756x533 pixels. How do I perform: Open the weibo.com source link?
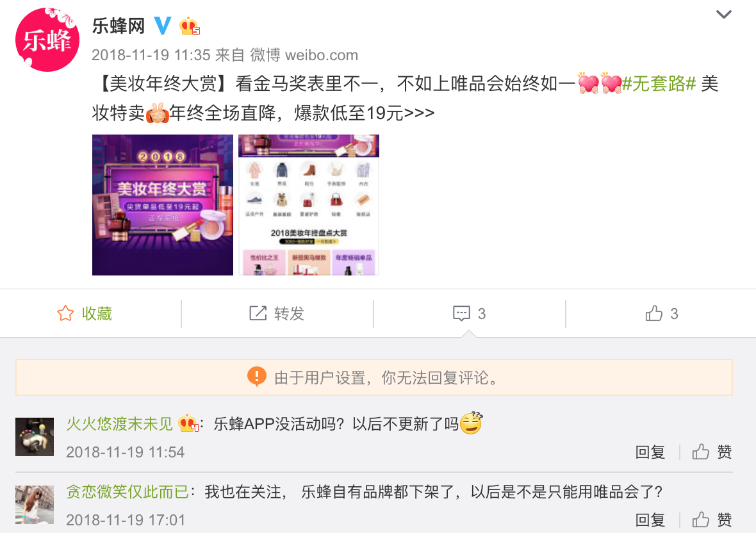pos(322,55)
